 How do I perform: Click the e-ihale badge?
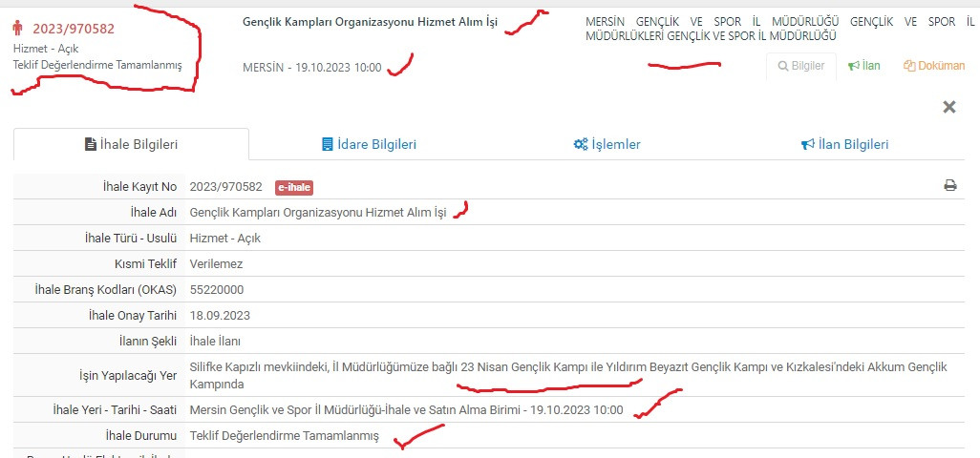pyautogui.click(x=294, y=187)
